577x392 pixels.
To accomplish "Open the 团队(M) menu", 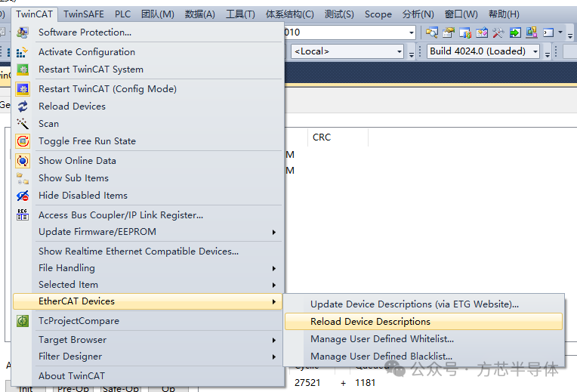I will [158, 14].
